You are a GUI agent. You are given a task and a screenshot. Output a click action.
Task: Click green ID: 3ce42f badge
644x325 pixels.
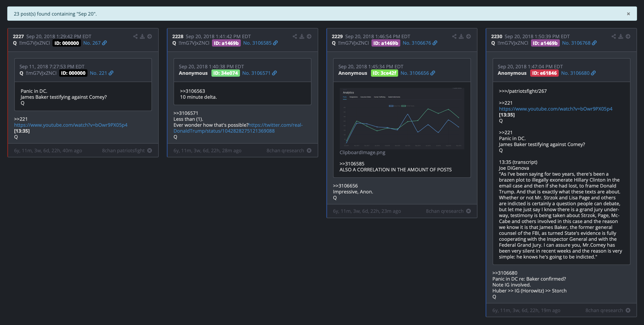coord(384,73)
